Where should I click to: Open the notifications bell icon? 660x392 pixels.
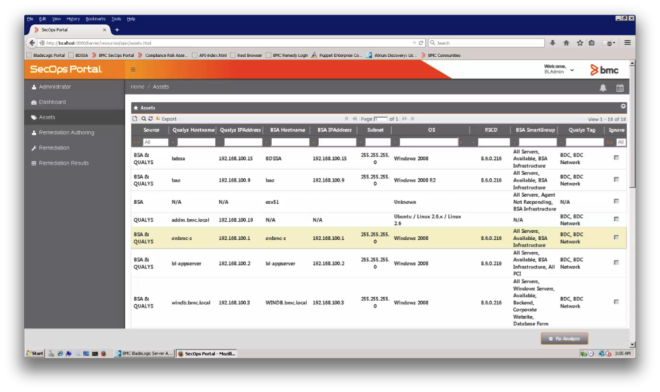point(603,88)
